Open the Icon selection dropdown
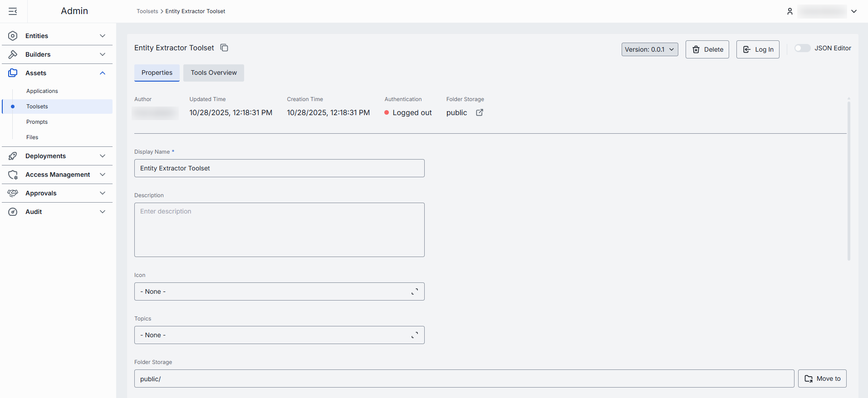This screenshot has width=868, height=398. point(279,291)
